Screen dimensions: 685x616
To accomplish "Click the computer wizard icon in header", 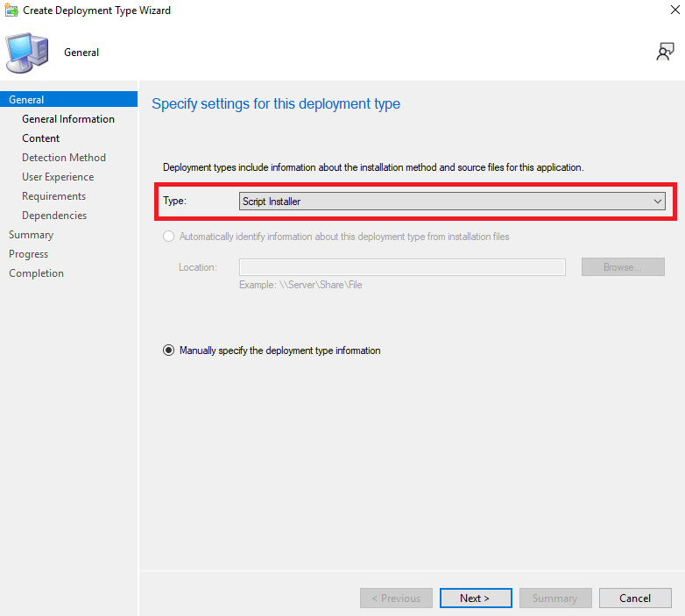I will tap(27, 52).
